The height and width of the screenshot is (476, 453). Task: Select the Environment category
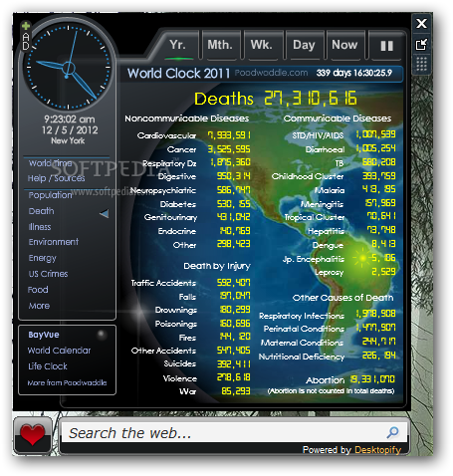coord(54,242)
